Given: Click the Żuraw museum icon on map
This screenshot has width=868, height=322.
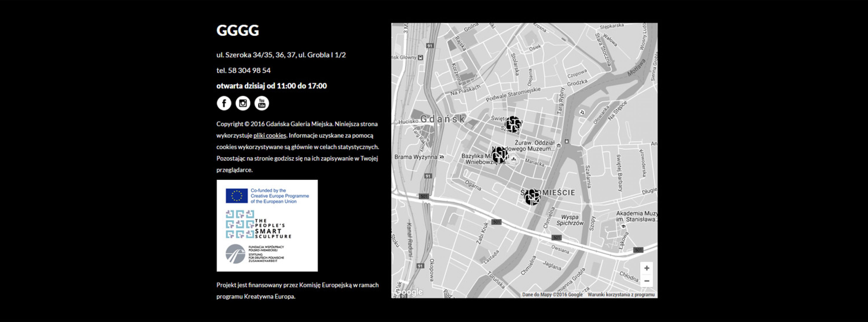Looking at the screenshot, I should click(x=559, y=146).
